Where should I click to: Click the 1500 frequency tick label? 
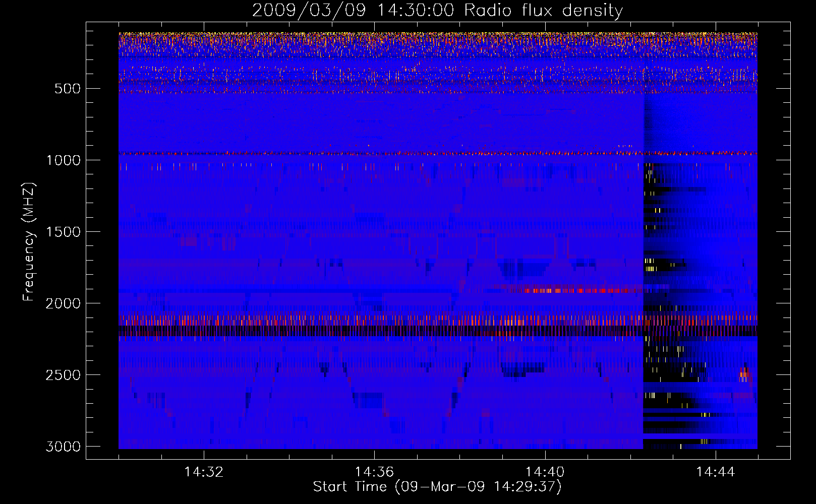63,232
